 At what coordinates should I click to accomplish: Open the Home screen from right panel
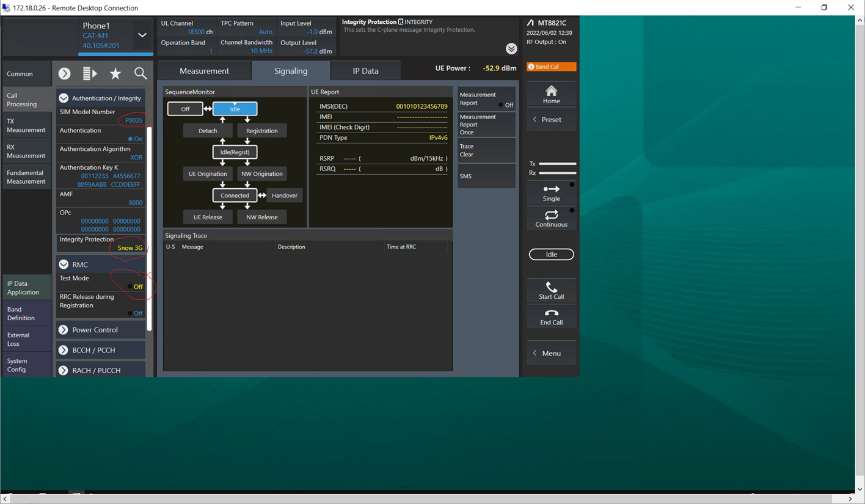[x=550, y=95]
